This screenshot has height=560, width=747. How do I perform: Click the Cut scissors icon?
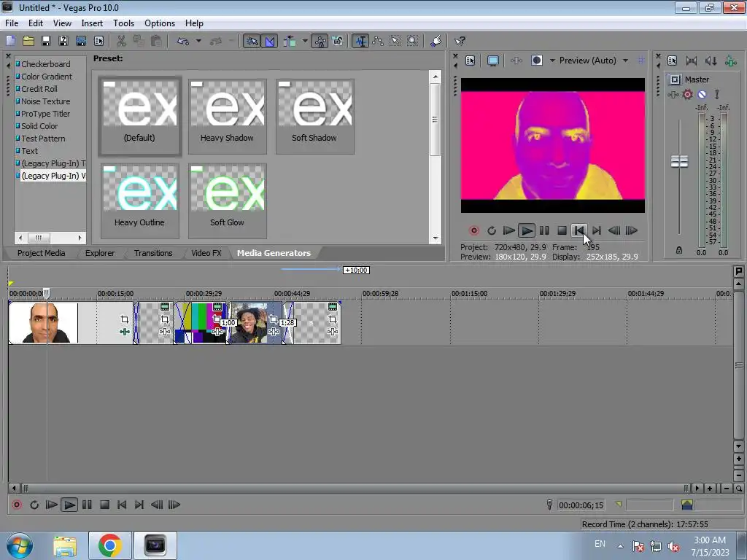(121, 41)
